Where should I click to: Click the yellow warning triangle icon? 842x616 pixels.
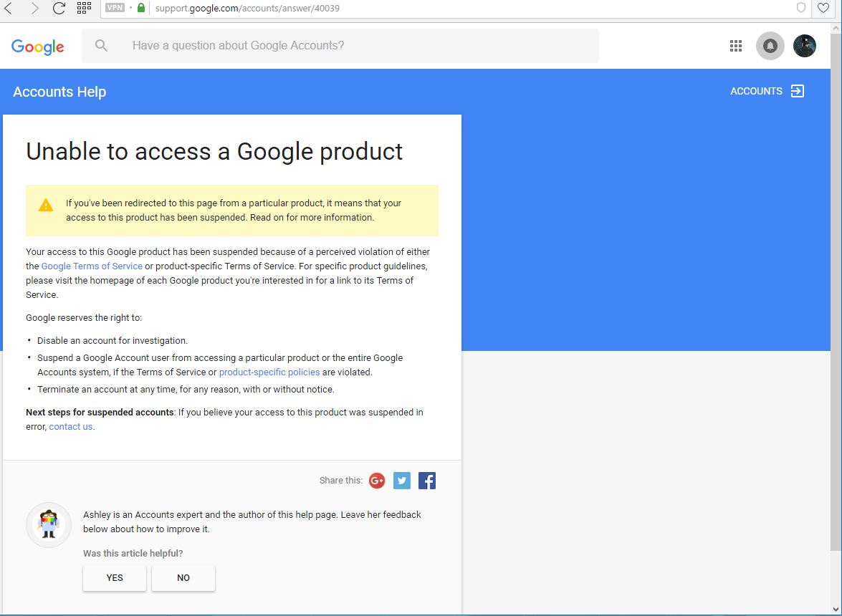tap(46, 205)
